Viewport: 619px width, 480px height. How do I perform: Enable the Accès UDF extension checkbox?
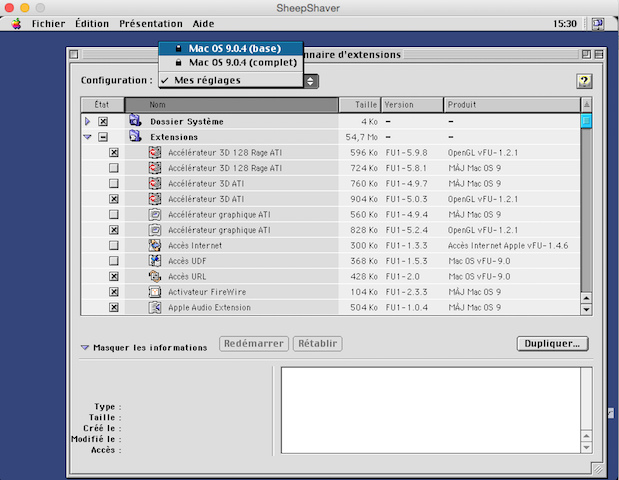[114, 261]
